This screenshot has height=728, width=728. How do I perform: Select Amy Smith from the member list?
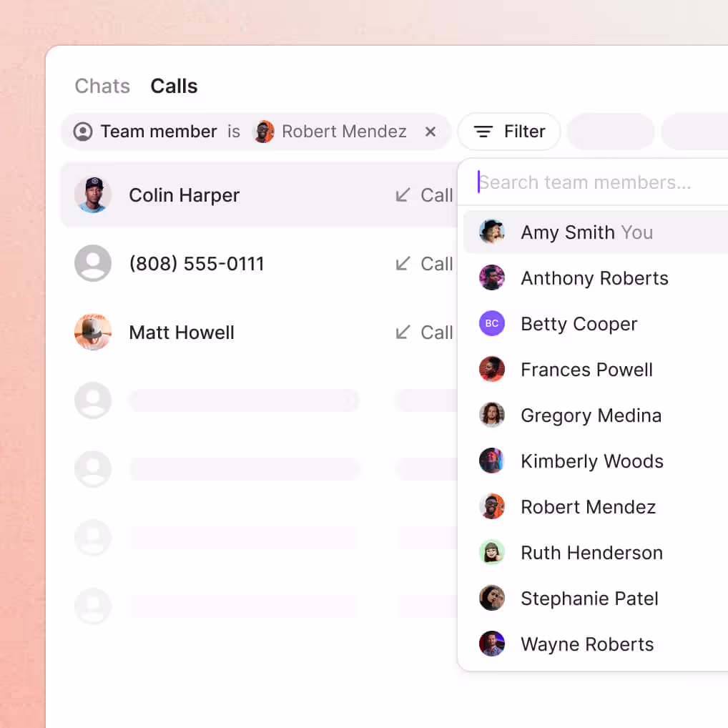pyautogui.click(x=596, y=232)
